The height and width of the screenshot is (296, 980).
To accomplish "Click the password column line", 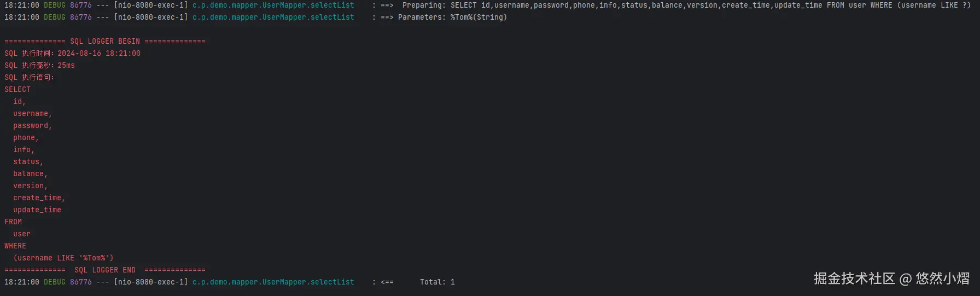I will click(x=32, y=125).
